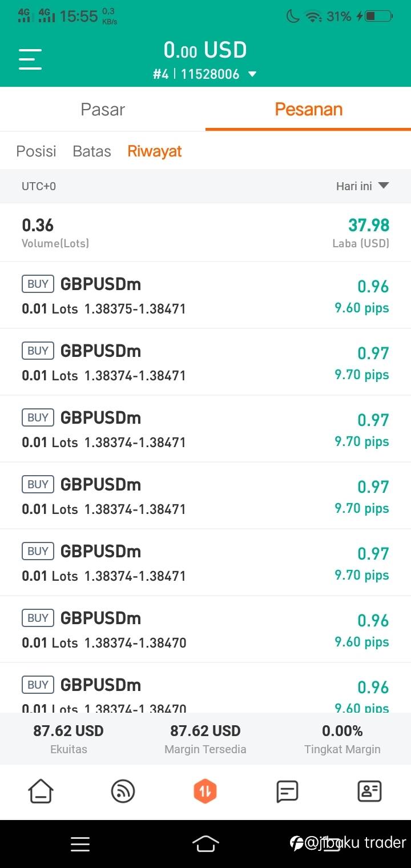Open the Hari ini date filter
411x868 pixels.
click(x=362, y=186)
